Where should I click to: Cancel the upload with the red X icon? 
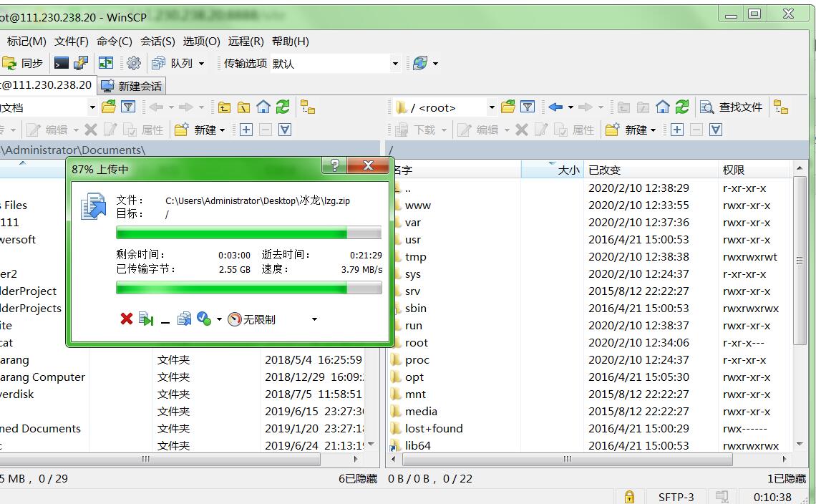pyautogui.click(x=127, y=319)
